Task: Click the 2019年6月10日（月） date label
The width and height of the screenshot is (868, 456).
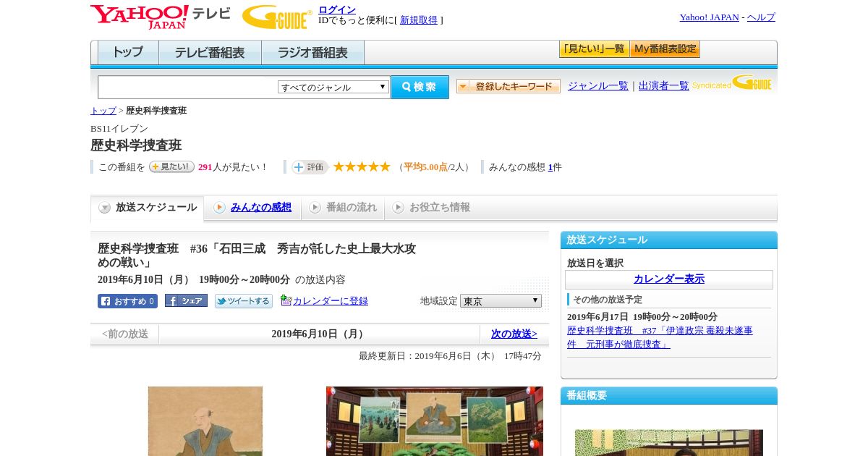Action: 319,334
